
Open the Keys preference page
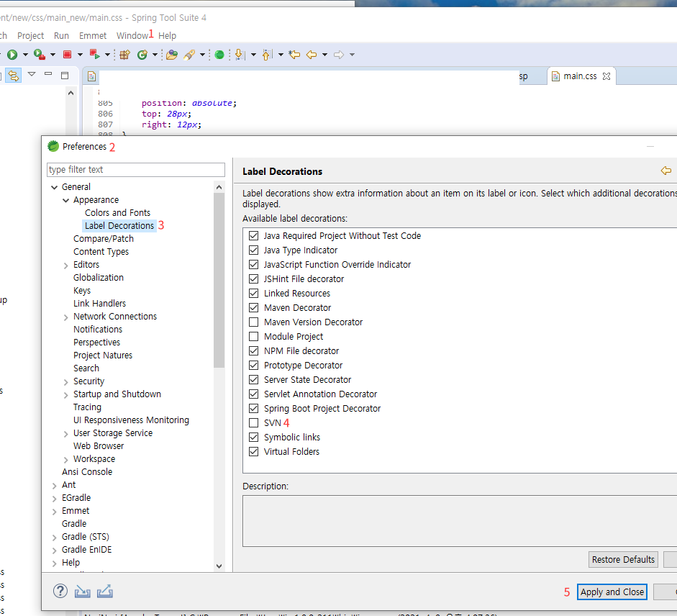82,290
